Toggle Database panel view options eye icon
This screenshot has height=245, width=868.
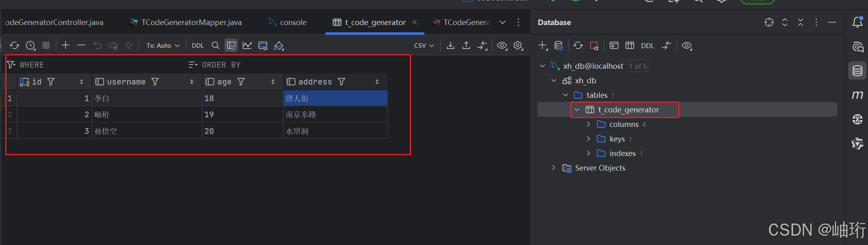tap(687, 45)
